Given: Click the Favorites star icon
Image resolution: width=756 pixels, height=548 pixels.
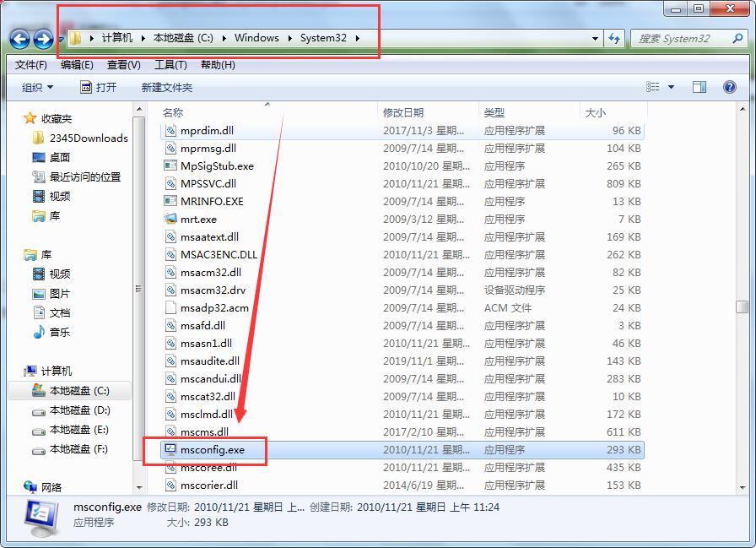Looking at the screenshot, I should click(30, 118).
